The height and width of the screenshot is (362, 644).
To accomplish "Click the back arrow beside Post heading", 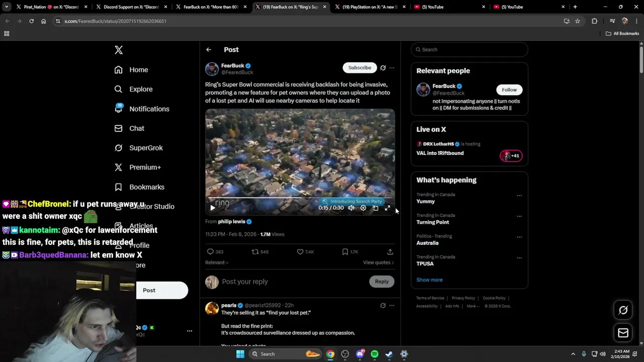I will (x=209, y=50).
